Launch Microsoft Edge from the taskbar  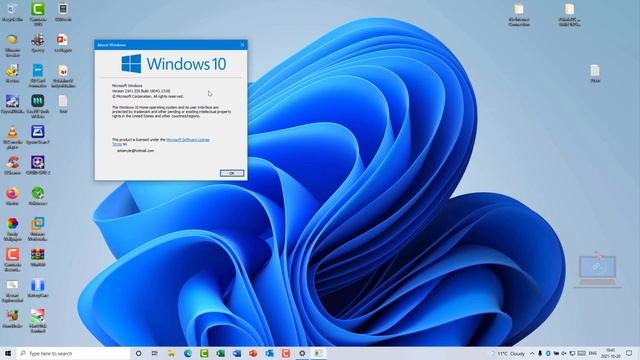(x=188, y=353)
